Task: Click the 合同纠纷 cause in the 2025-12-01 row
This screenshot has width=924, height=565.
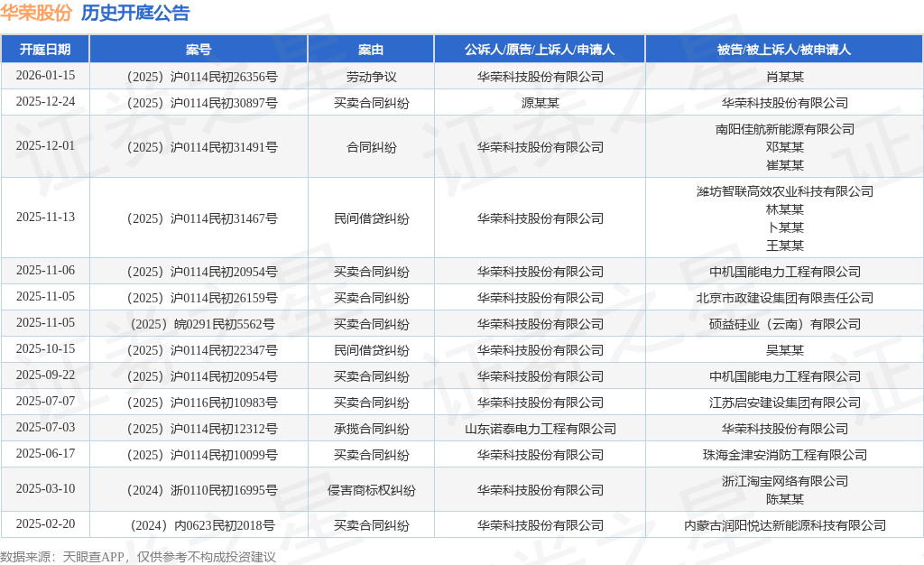Action: click(x=371, y=147)
